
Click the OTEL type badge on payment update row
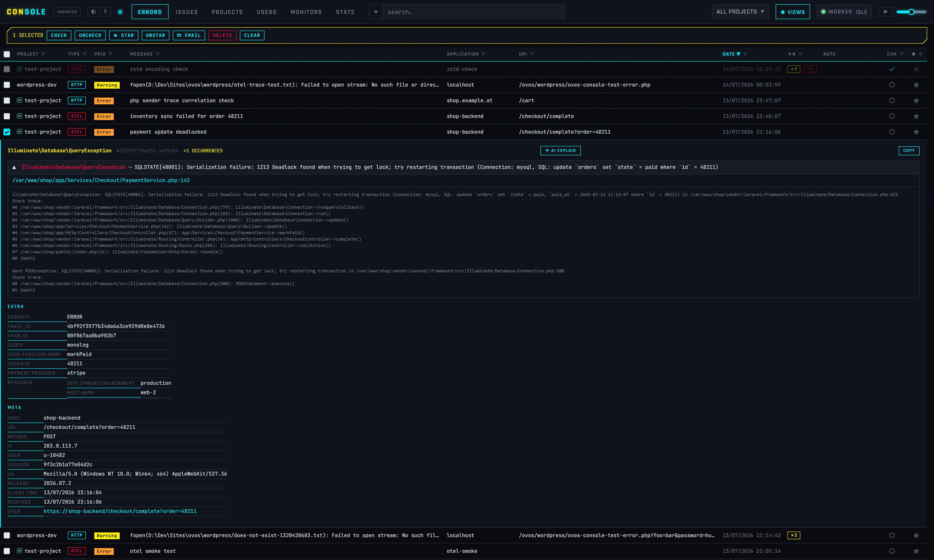click(x=77, y=132)
